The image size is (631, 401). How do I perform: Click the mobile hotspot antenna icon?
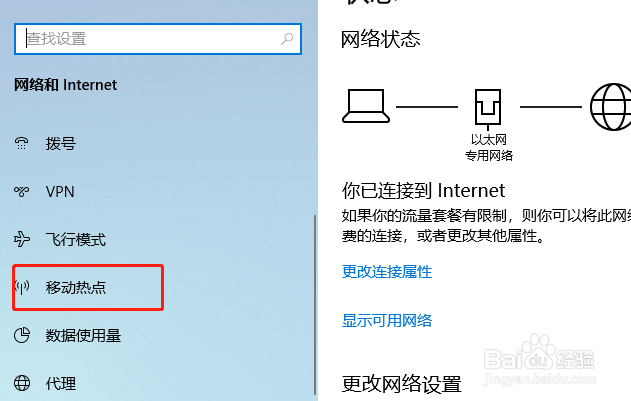click(x=22, y=287)
